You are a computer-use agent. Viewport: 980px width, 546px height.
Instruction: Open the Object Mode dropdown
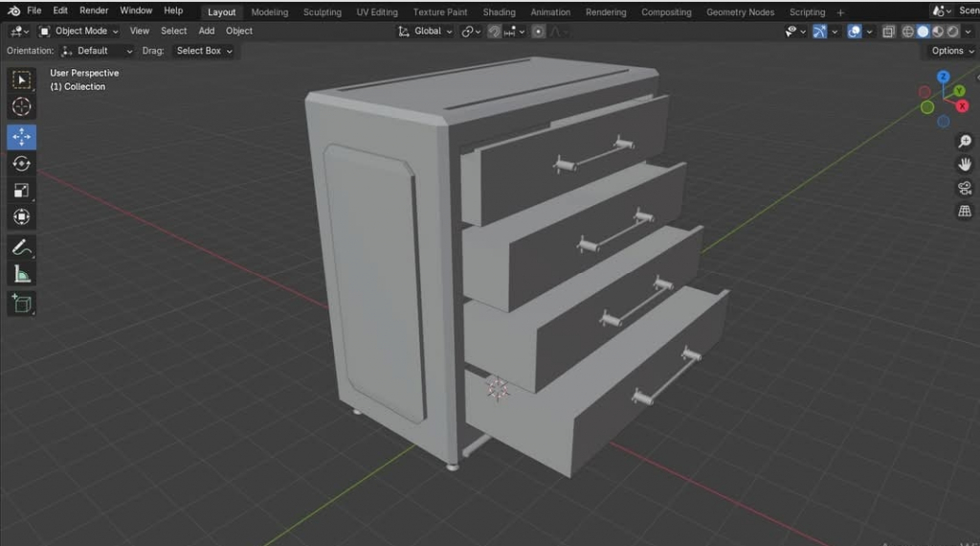point(79,31)
